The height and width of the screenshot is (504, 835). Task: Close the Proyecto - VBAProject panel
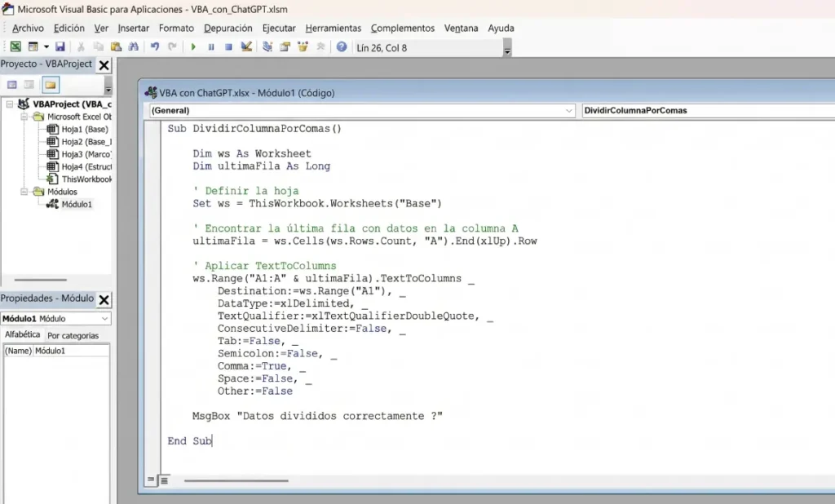pos(104,65)
